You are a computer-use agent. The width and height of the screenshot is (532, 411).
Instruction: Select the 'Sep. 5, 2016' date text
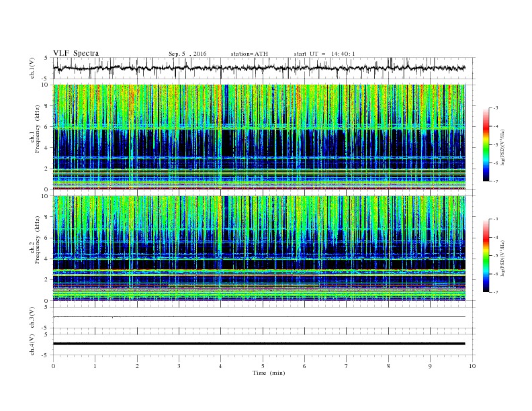click(187, 54)
